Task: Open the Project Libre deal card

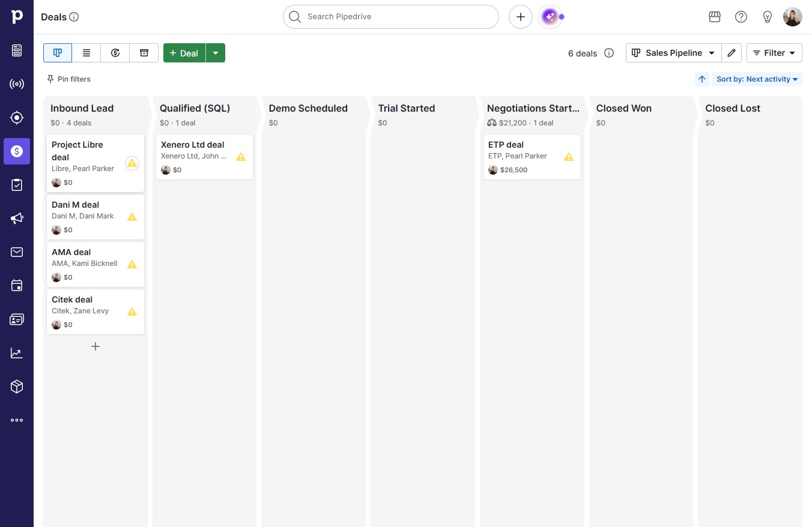Action: [x=95, y=163]
